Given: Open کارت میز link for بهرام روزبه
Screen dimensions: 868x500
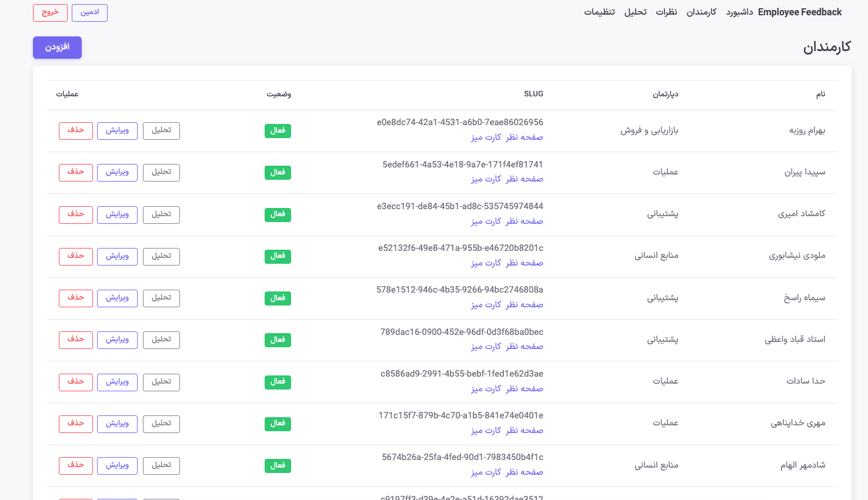Looking at the screenshot, I should coord(486,137).
